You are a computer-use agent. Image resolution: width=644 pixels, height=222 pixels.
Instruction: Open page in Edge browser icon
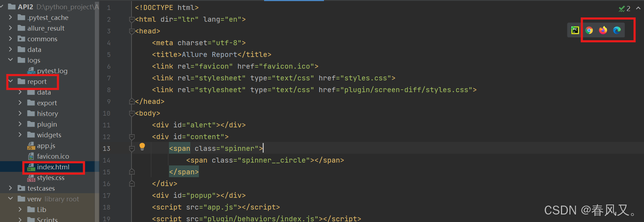click(617, 30)
